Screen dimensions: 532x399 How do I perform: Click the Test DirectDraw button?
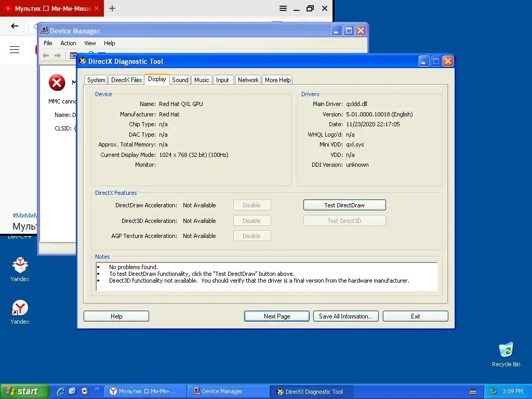(x=344, y=205)
